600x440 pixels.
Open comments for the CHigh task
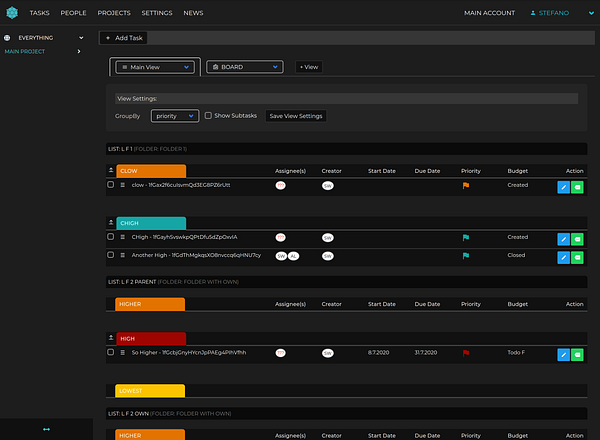[577, 239]
